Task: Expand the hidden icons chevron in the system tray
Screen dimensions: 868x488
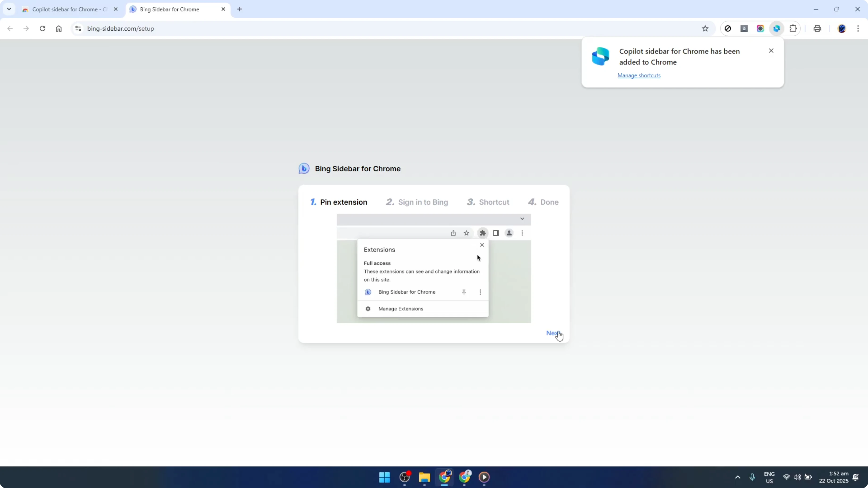Action: (738, 477)
